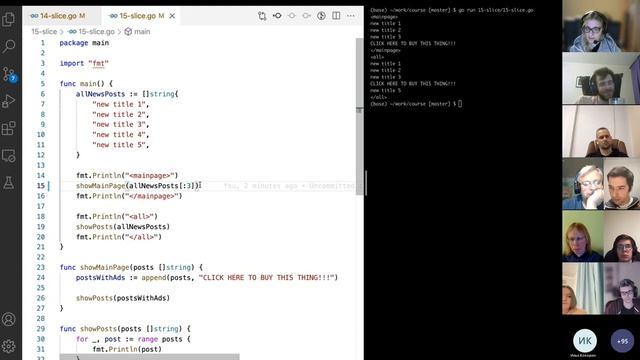The image size is (640, 360).
Task: Click showPosts(postsWithAds) call
Action: click(x=123, y=298)
